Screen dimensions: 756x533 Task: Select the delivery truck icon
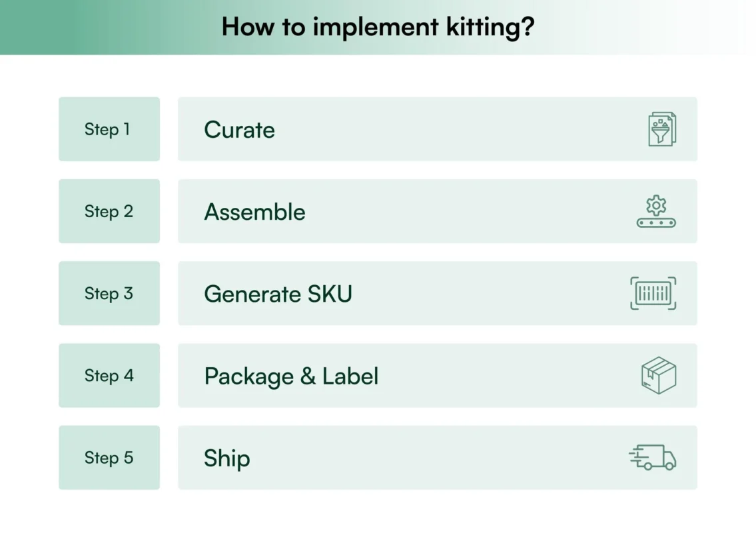coord(652,458)
